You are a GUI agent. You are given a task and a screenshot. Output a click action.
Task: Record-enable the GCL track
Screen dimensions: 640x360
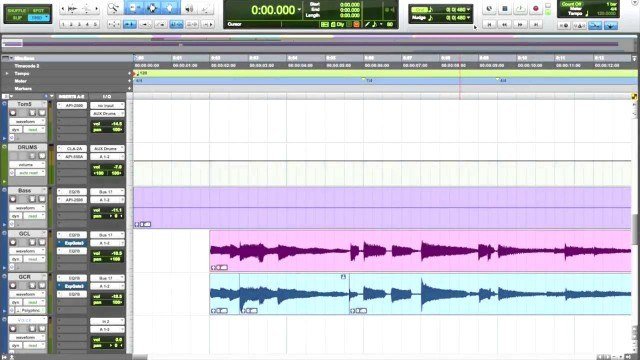(x=13, y=242)
